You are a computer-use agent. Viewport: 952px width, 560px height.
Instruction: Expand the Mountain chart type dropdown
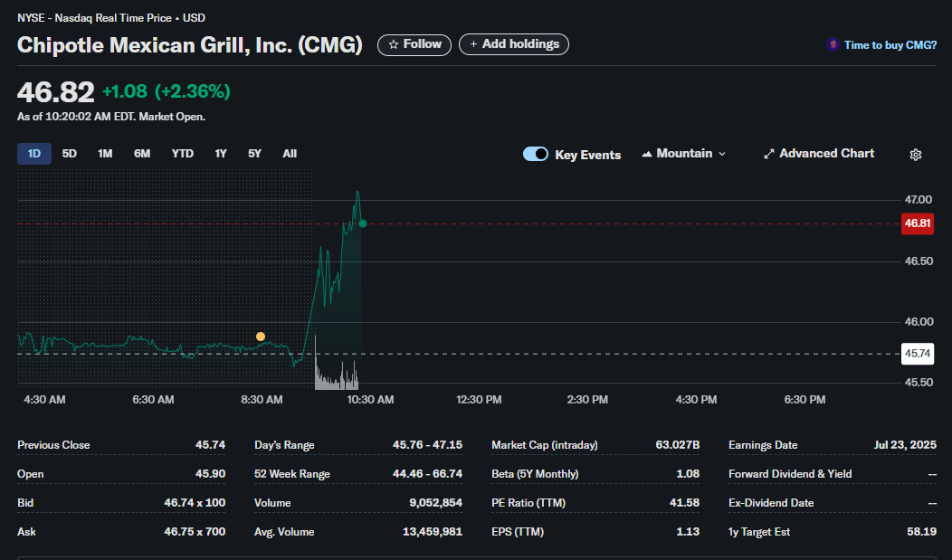click(683, 154)
